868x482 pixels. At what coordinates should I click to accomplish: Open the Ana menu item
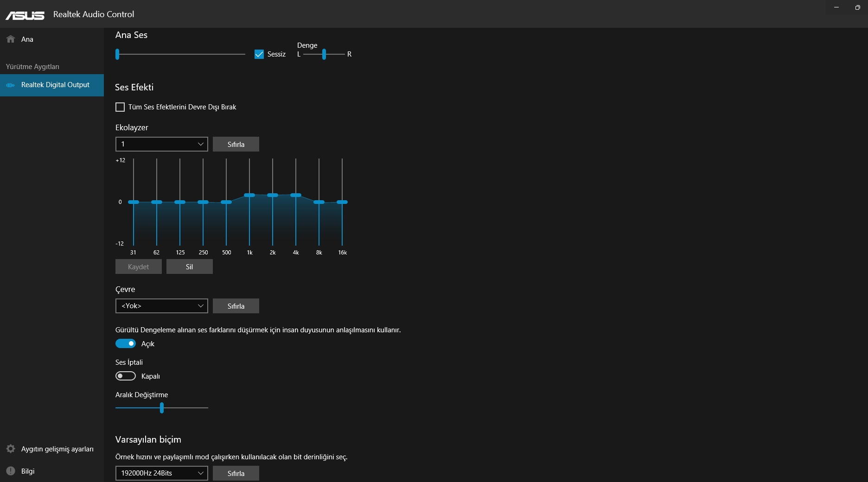point(52,39)
